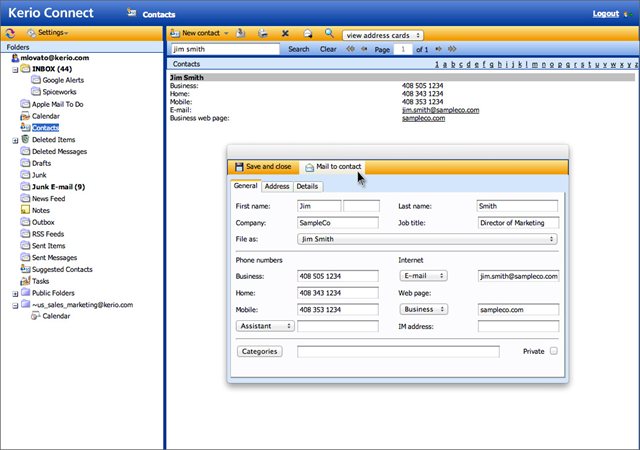Screen dimensions: 640x450
Task: Click the Deleted Items trash icon
Action: pyautogui.click(x=25, y=139)
